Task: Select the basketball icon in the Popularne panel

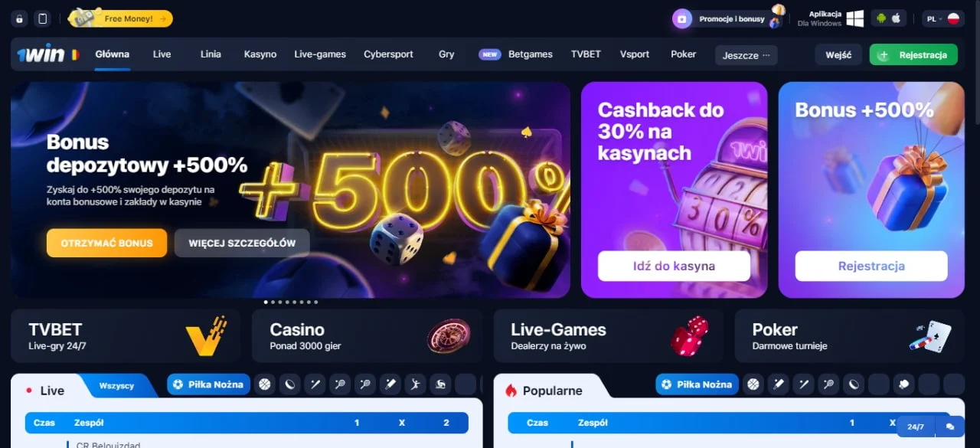Action: 754,384
